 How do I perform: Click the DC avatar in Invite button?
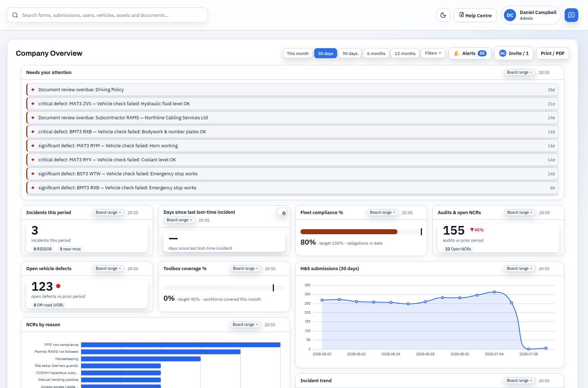503,53
